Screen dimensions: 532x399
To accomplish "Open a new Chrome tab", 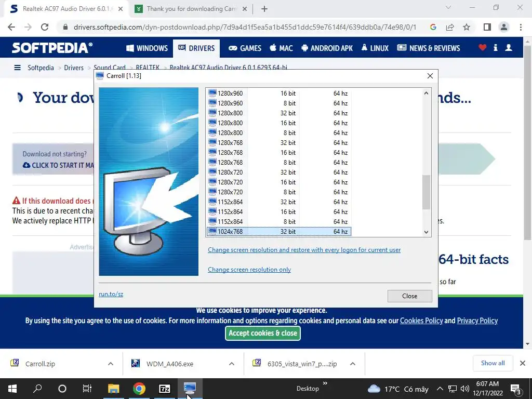I will 264,9.
